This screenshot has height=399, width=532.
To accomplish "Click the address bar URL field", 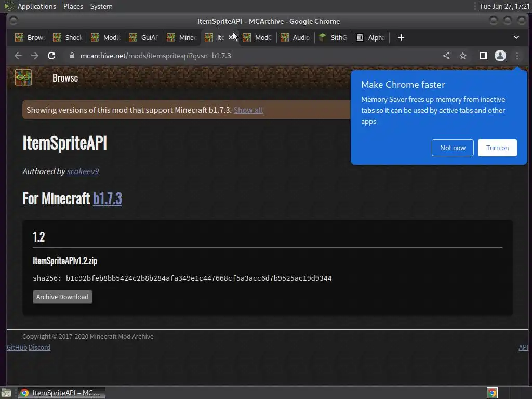I will point(251,56).
